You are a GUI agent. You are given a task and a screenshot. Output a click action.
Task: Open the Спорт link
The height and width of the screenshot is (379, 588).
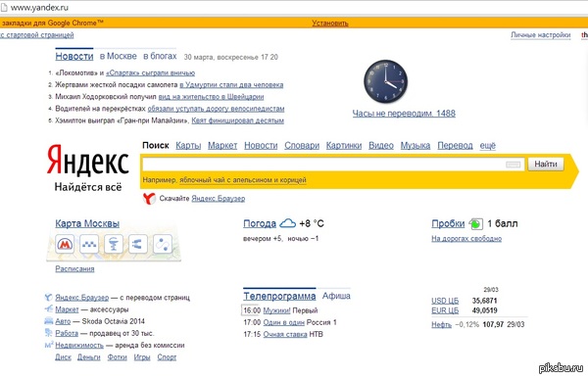tap(167, 356)
